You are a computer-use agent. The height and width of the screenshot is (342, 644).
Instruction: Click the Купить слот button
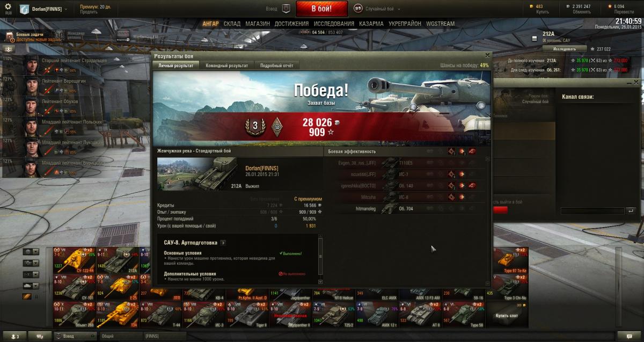tap(507, 316)
